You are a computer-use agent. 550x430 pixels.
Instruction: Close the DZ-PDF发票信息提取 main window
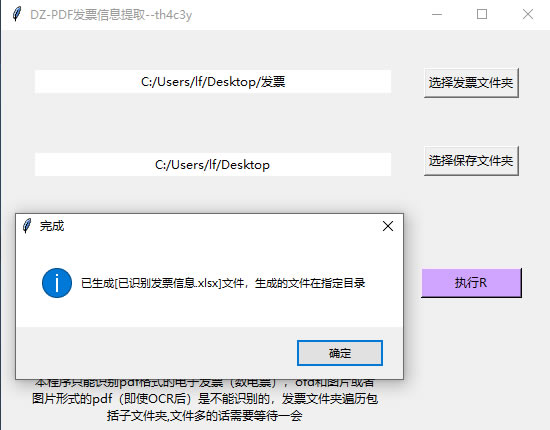click(x=528, y=14)
